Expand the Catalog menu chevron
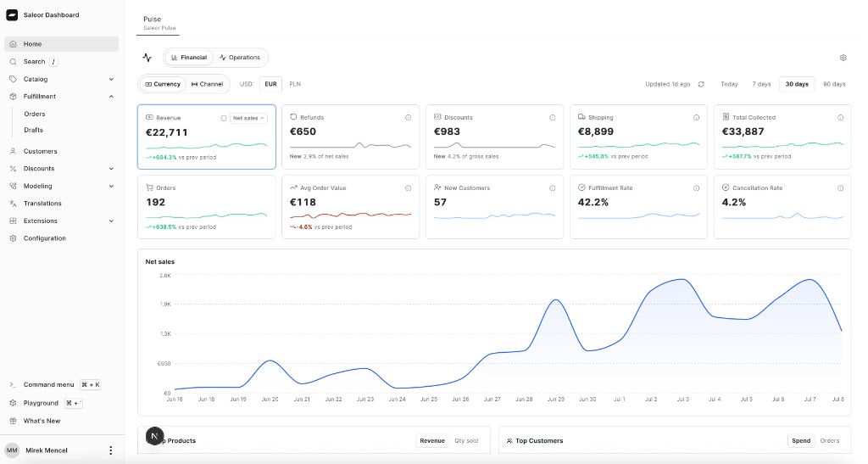The width and height of the screenshot is (868, 464). tap(111, 79)
